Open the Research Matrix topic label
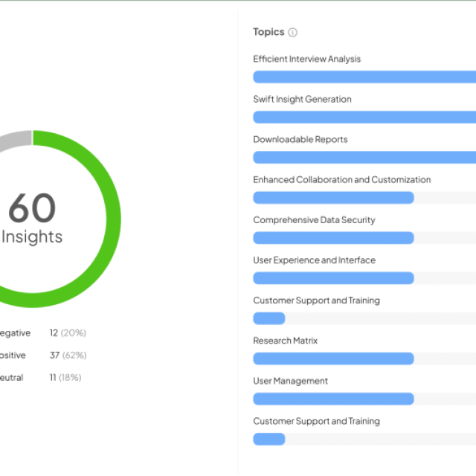Screen dimensions: 476x476 tap(286, 341)
